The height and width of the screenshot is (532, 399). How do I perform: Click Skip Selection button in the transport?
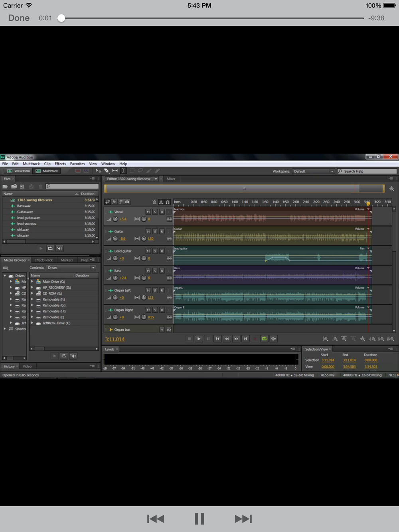pos(274,339)
